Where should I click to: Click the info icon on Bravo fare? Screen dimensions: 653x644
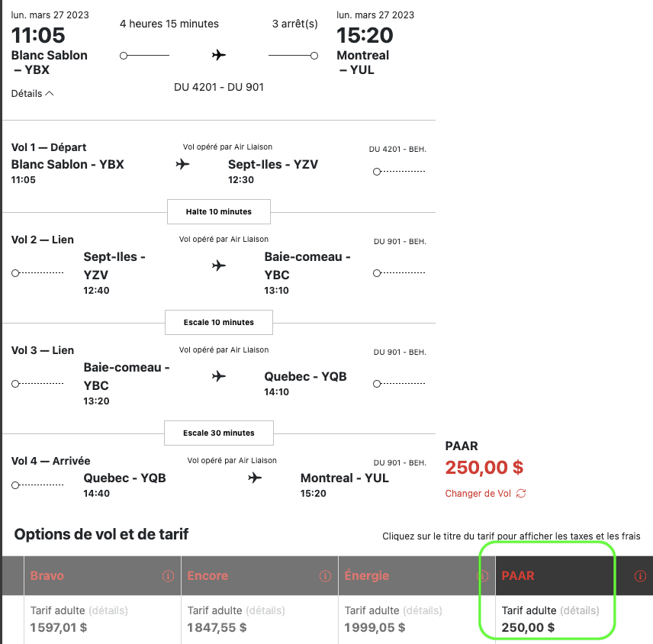168,576
